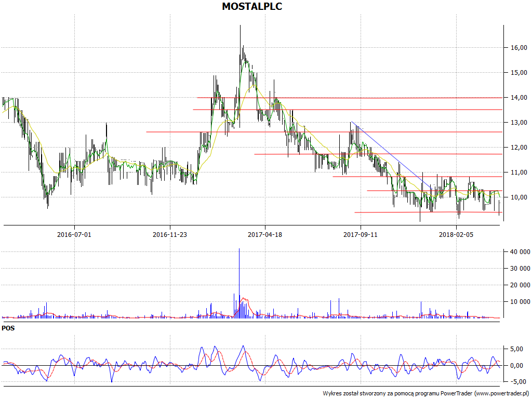
Task: Click the PowerTrader credit footer text
Action: pyautogui.click(x=426, y=393)
